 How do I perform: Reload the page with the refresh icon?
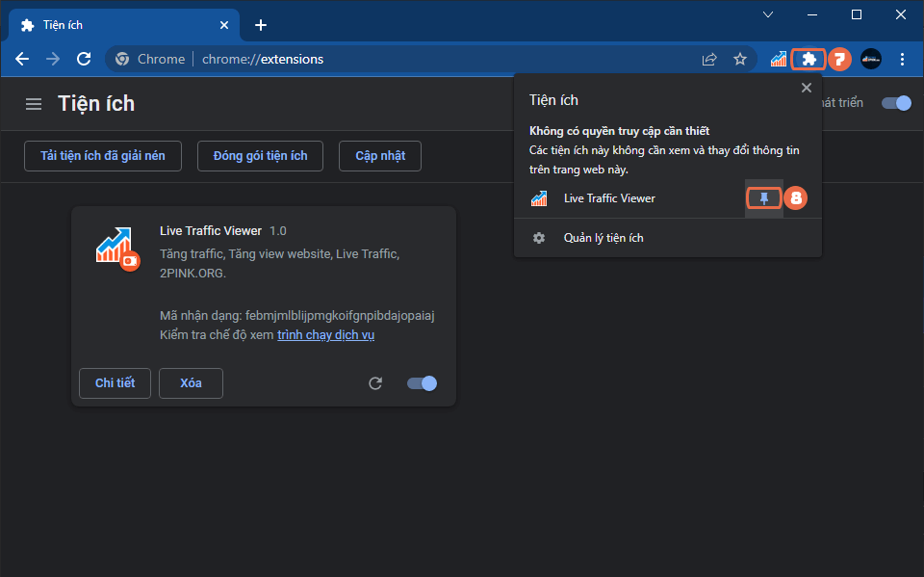[84, 59]
